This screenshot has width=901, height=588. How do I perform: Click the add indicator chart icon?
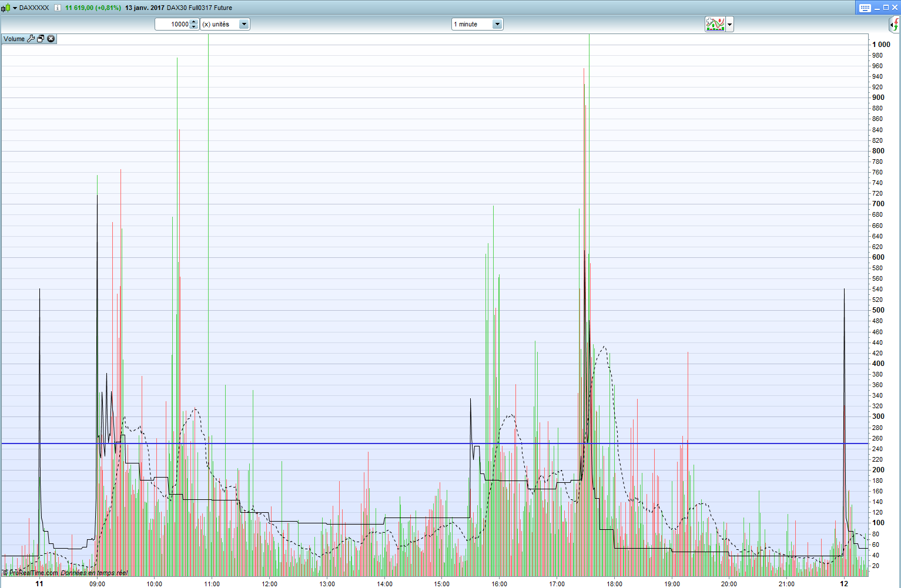tap(715, 24)
